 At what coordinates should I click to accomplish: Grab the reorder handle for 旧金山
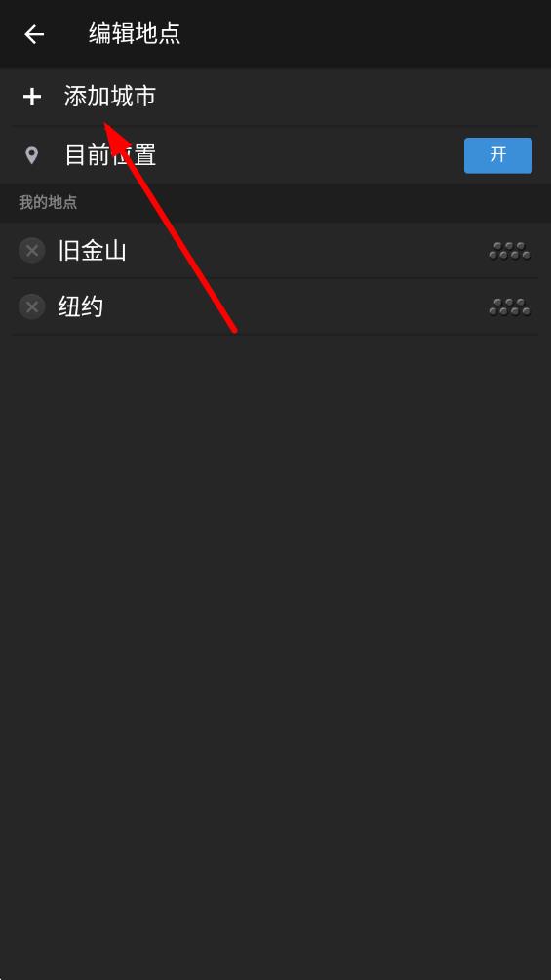pos(510,251)
